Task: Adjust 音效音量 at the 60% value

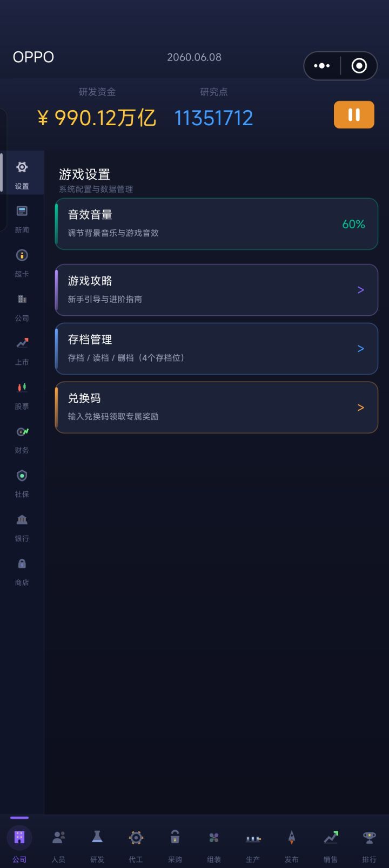Action: coord(354,224)
